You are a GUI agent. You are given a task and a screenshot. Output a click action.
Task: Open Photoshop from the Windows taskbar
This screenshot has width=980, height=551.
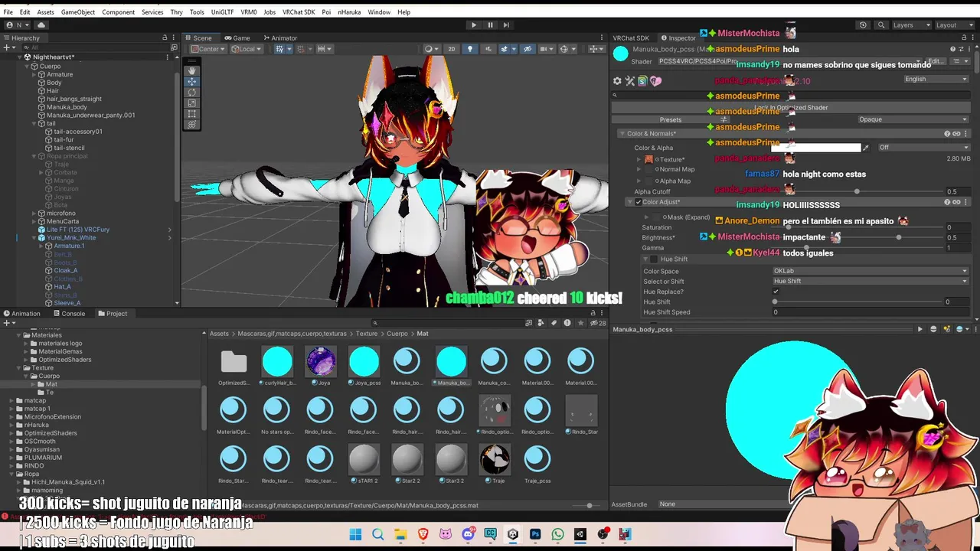(535, 534)
